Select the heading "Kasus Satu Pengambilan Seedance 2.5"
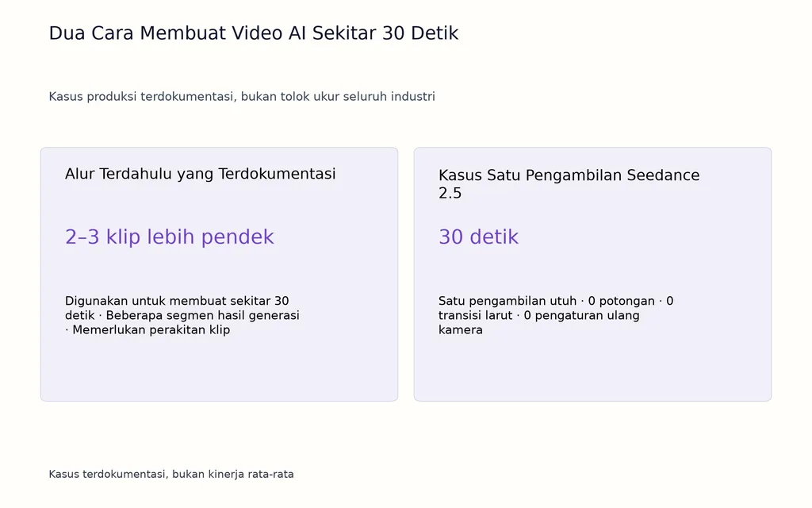 point(569,184)
